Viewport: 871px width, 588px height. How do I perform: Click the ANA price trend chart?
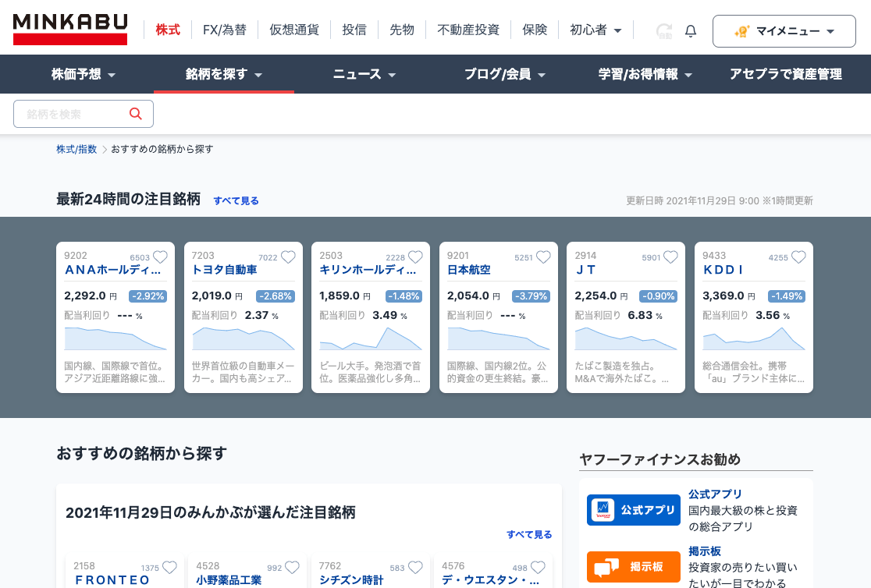pyautogui.click(x=116, y=338)
